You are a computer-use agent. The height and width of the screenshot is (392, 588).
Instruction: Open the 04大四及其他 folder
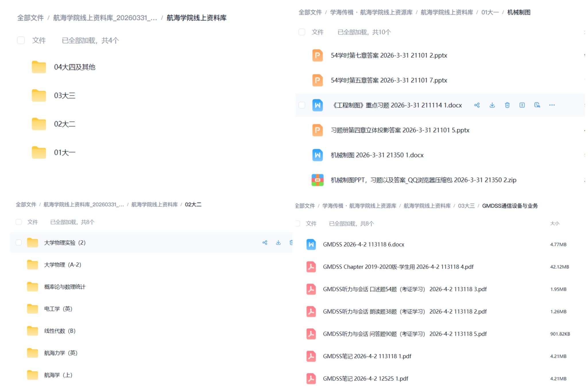click(x=74, y=67)
